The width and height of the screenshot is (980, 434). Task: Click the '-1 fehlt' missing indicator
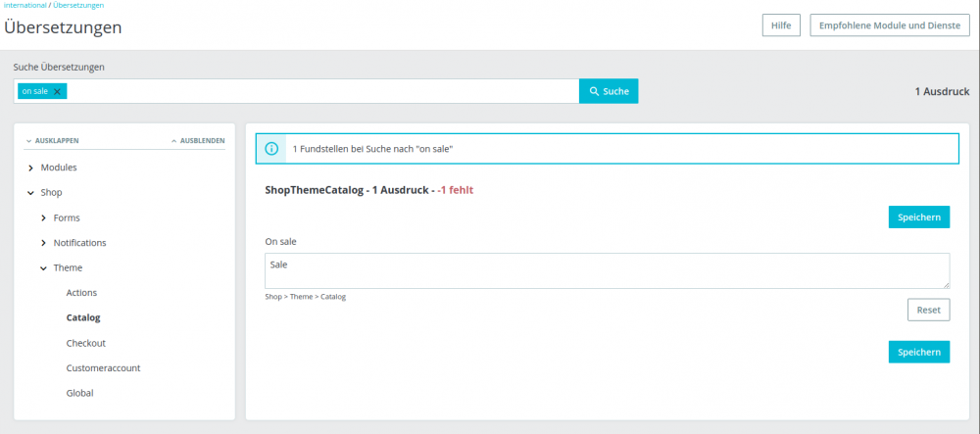(x=455, y=190)
